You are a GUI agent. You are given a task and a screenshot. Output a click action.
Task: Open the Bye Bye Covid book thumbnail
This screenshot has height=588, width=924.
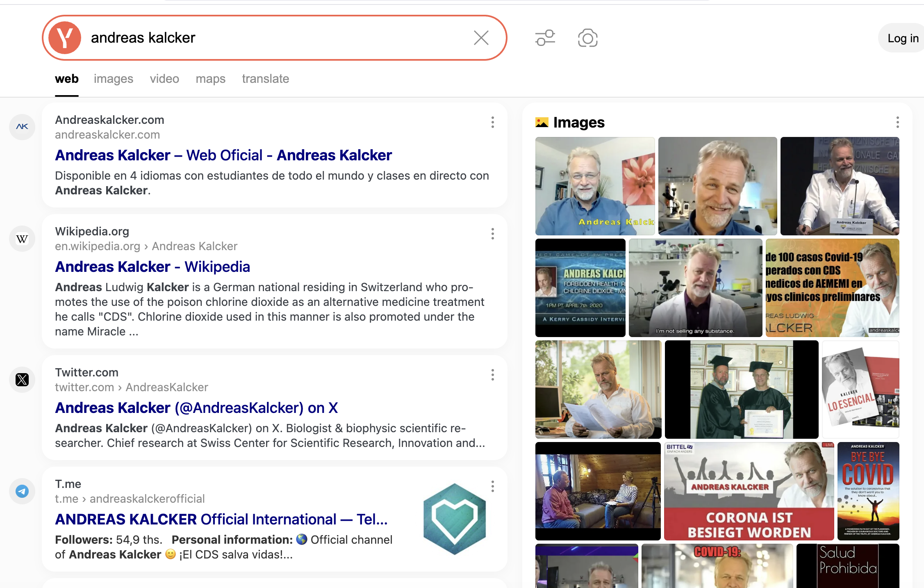coord(868,491)
